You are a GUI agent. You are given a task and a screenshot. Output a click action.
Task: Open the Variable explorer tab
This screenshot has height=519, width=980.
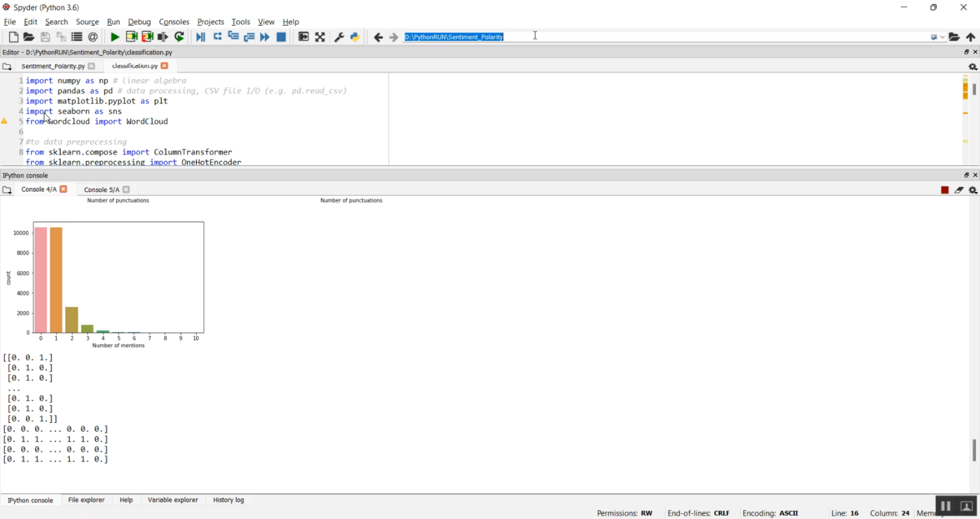172,500
